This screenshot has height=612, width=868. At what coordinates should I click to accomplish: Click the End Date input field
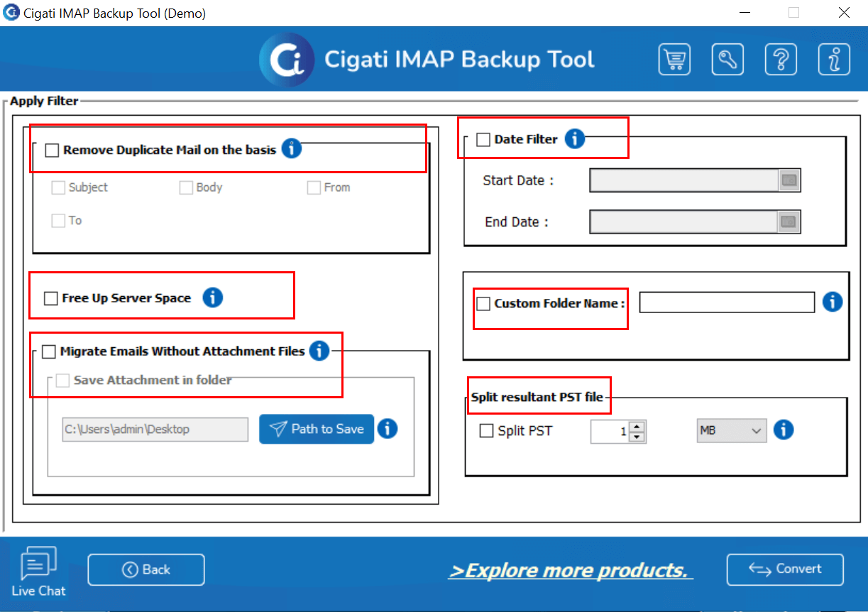(x=685, y=222)
